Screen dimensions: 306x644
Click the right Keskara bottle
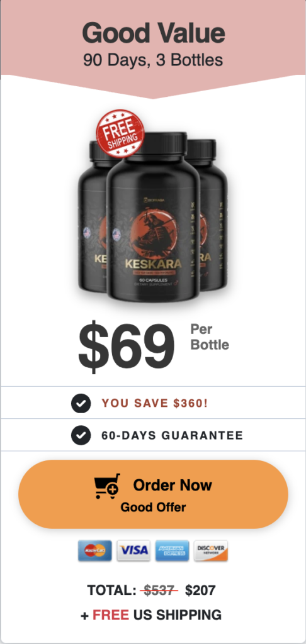pyautogui.click(x=213, y=215)
